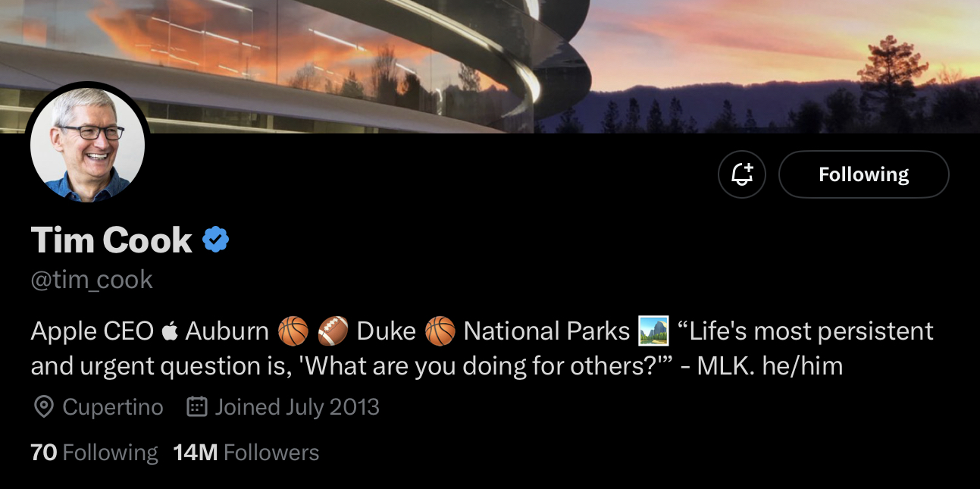Image resolution: width=980 pixels, height=489 pixels.
Task: Select the @tim_cook handle text
Action: [92, 280]
